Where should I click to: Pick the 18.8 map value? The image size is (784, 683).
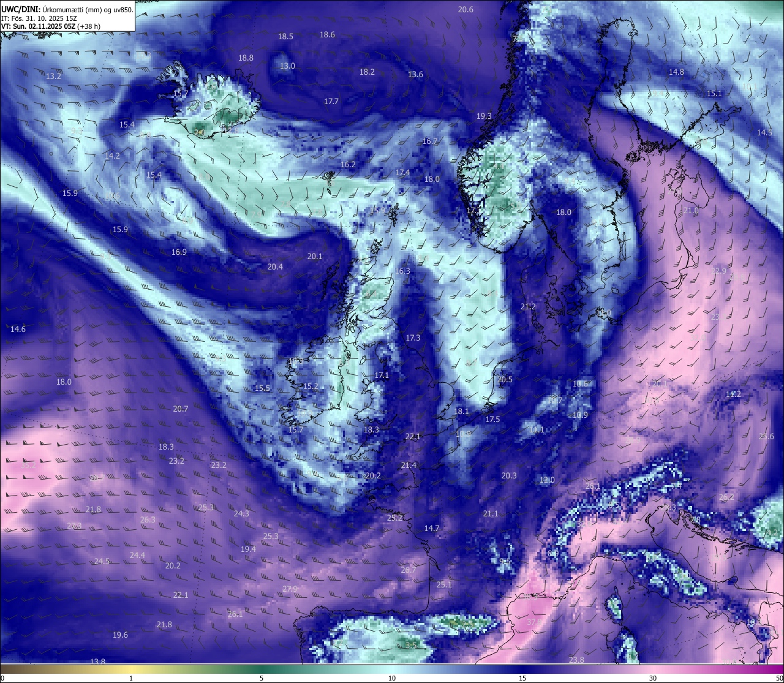[x=246, y=58]
